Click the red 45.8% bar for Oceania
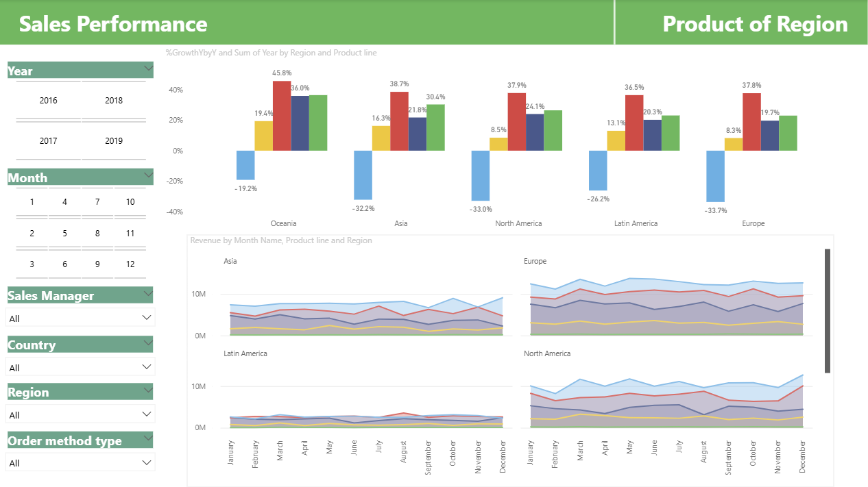 (282, 116)
